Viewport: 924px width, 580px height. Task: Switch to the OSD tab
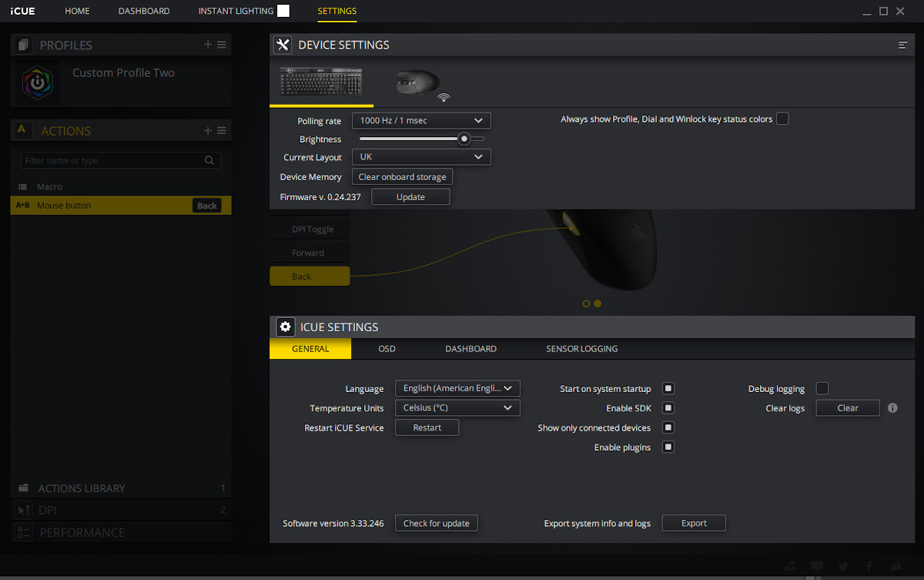387,349
